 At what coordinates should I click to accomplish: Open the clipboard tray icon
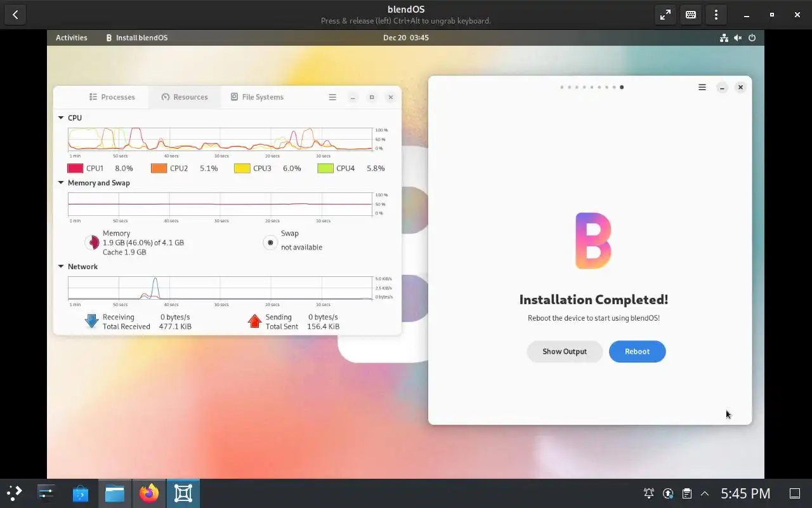pyautogui.click(x=686, y=493)
